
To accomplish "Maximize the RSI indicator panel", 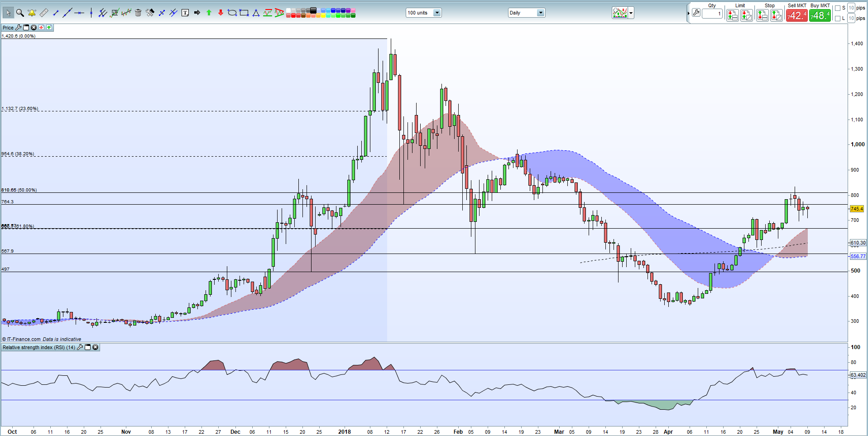I will [88, 347].
